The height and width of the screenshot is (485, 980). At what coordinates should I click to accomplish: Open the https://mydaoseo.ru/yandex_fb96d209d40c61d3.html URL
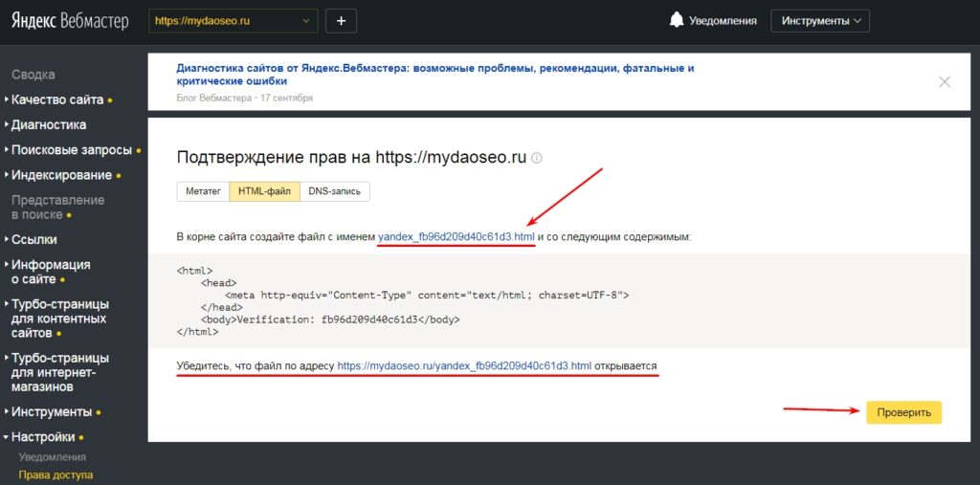tap(464, 365)
